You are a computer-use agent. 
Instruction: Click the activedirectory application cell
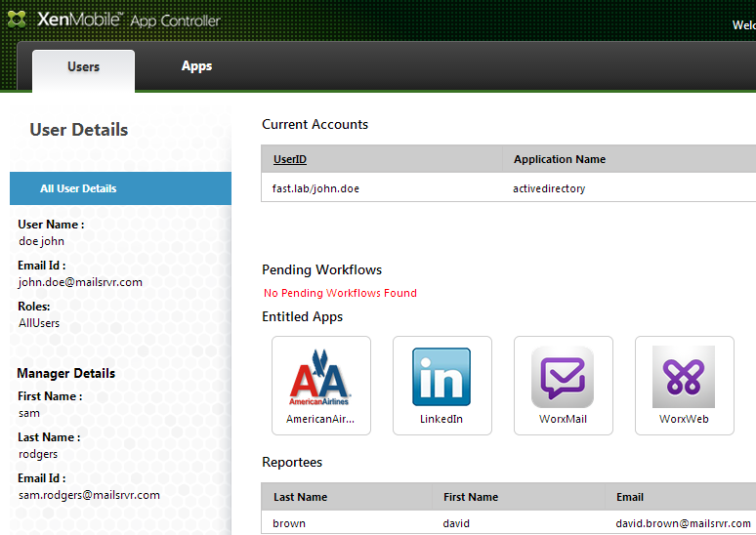[x=549, y=188]
